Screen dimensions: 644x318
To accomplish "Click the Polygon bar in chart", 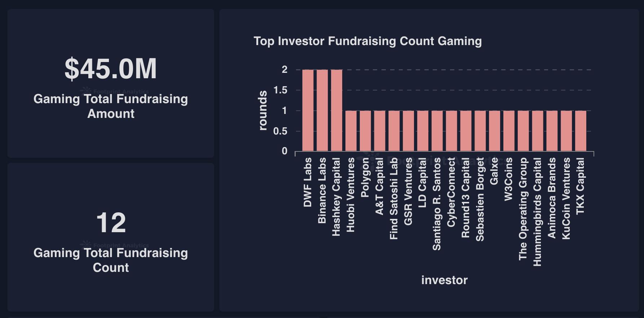I will pos(365,131).
